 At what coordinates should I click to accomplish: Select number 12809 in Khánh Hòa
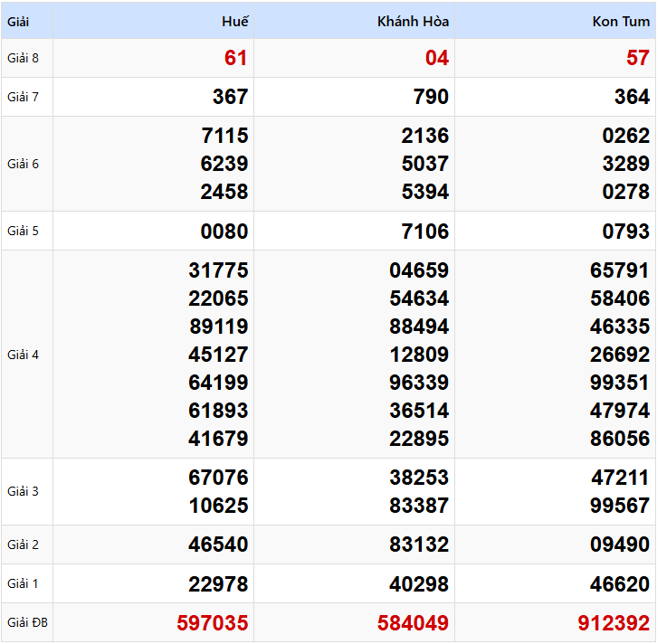click(419, 355)
